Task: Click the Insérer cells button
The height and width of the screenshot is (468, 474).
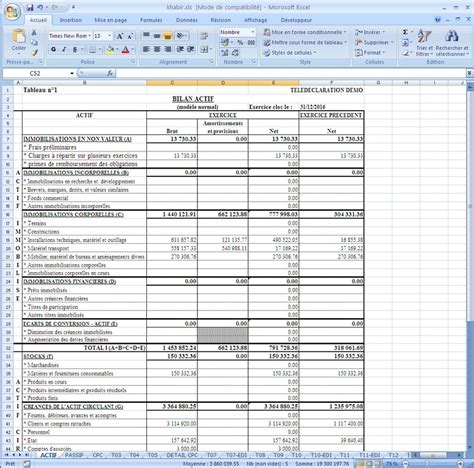Action: click(x=370, y=32)
